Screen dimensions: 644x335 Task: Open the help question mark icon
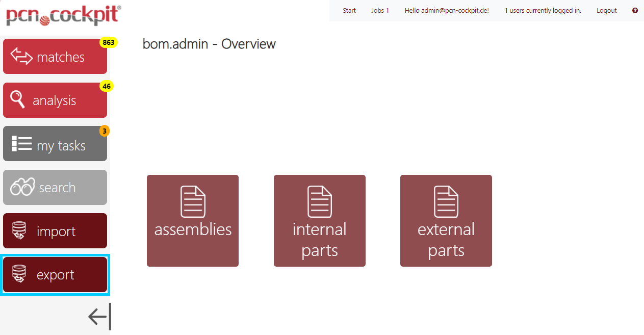635,10
